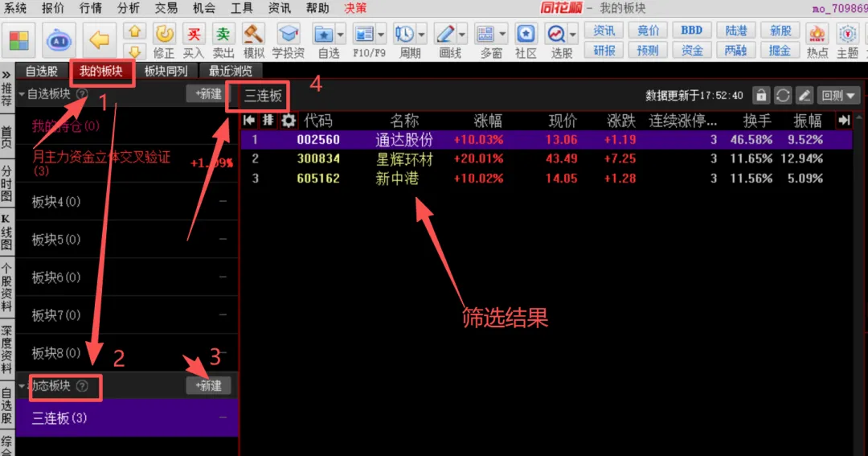Click the 竞价 toolbar button
The height and width of the screenshot is (456, 868).
tap(648, 31)
